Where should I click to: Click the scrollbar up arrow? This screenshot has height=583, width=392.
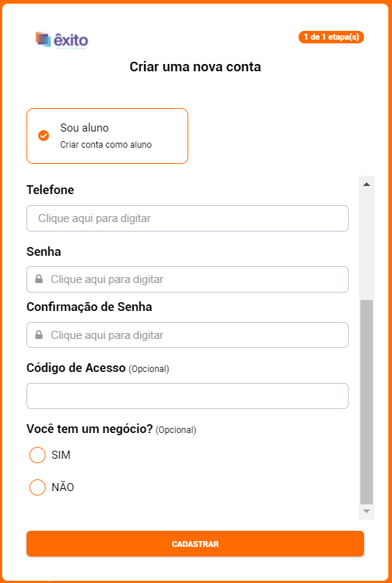366,185
